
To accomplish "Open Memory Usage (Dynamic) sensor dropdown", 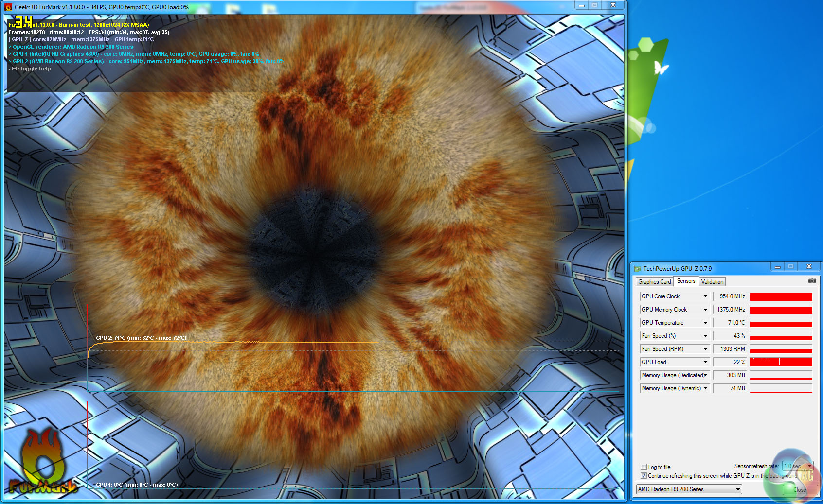I will click(705, 388).
